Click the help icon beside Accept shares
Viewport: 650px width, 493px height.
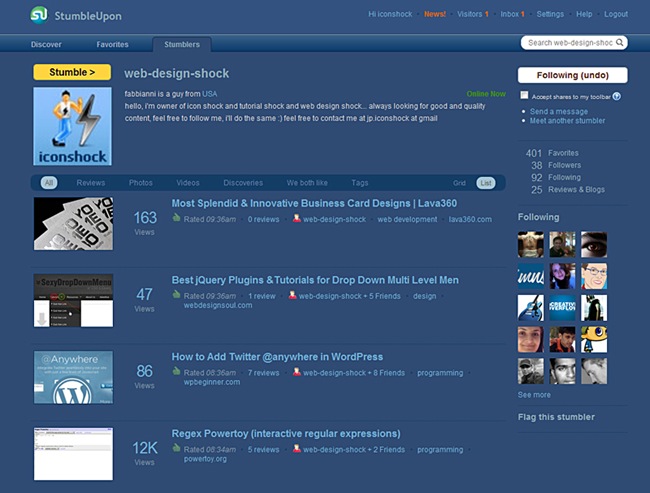point(617,97)
